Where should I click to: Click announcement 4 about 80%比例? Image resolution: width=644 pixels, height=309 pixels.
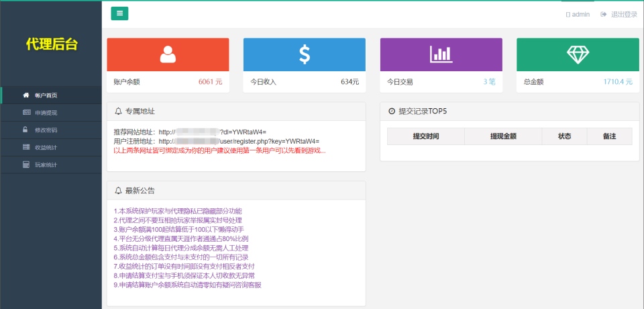[181, 238]
